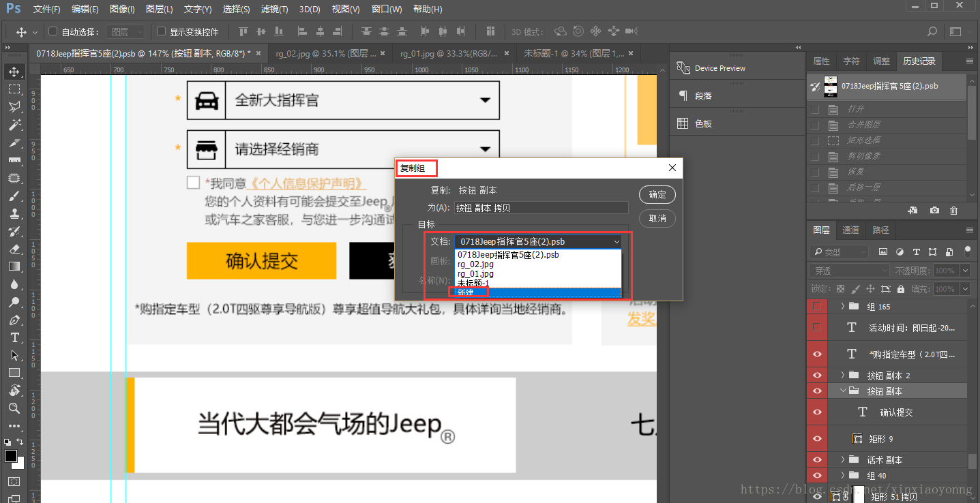The height and width of the screenshot is (503, 980).
Task: Expand the 按钮 副本 2 group
Action: tap(842, 375)
